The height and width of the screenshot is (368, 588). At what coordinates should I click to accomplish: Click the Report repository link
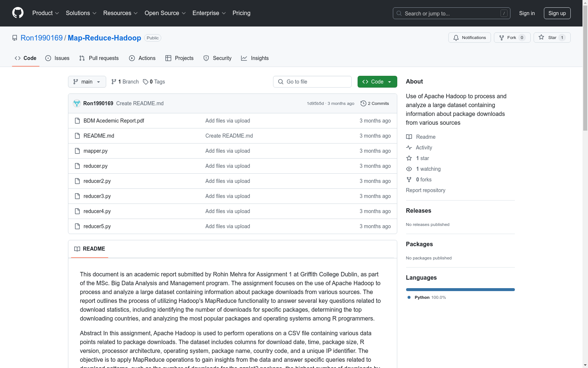pyautogui.click(x=426, y=190)
